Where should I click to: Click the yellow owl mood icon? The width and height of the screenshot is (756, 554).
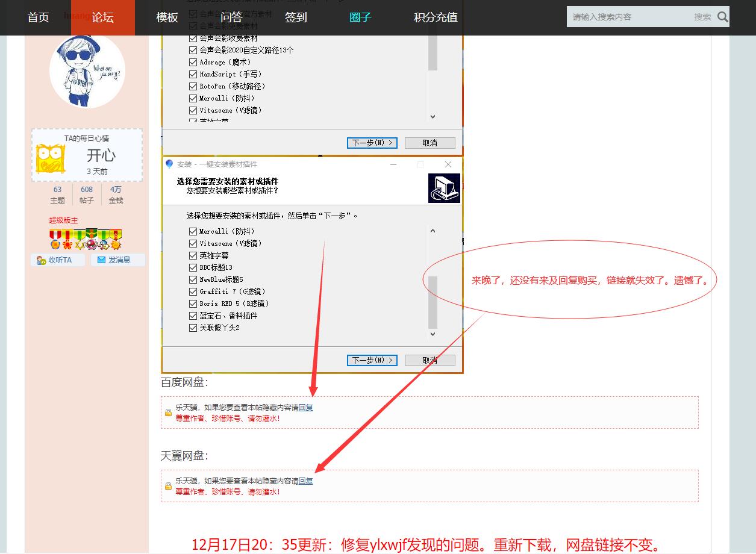[x=50, y=159]
